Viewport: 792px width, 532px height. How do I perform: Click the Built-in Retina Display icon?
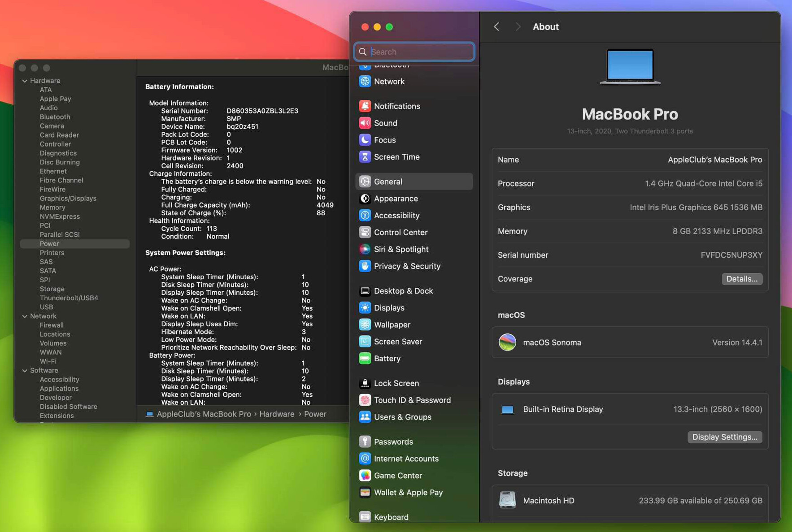(507, 410)
